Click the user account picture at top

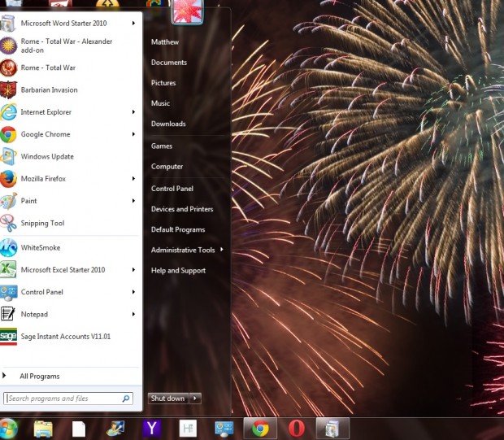click(x=188, y=11)
